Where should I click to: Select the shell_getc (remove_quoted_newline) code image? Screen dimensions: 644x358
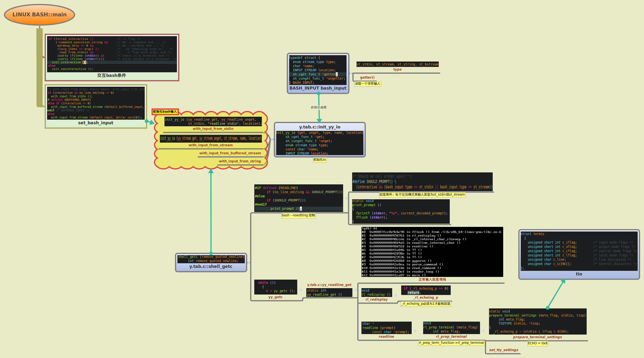tap(211, 259)
